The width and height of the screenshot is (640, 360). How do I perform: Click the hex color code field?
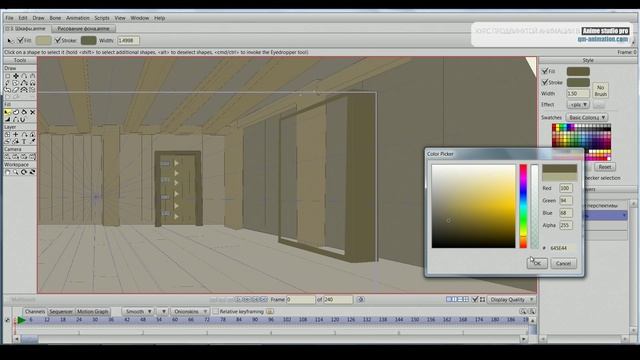click(x=562, y=248)
